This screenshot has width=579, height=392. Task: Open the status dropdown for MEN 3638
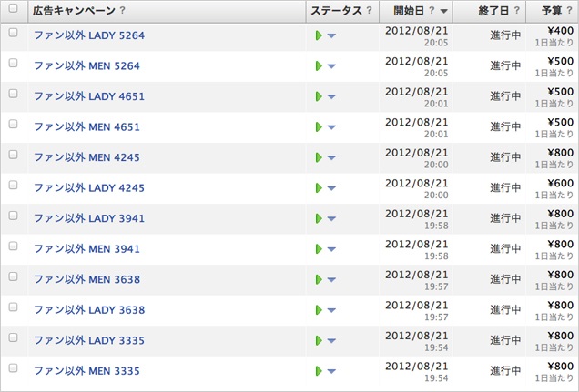[x=331, y=280]
